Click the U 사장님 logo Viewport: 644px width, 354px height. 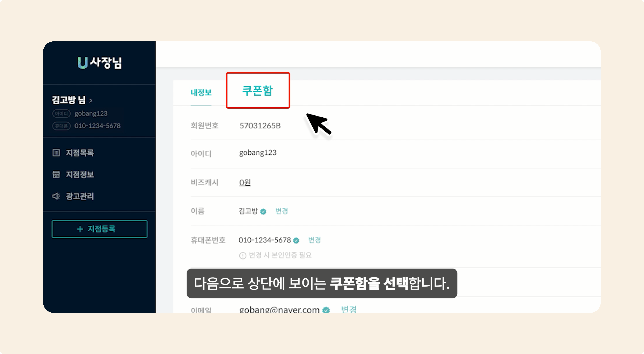pyautogui.click(x=99, y=63)
